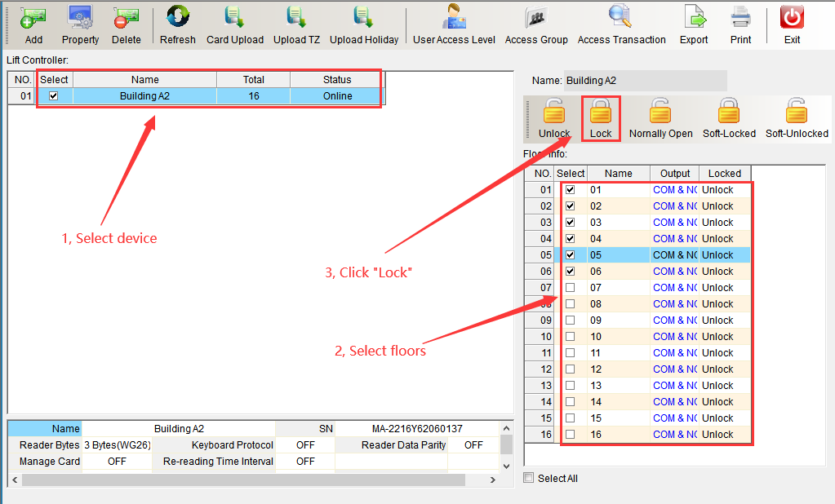Refresh the lift controller list

pos(177,18)
